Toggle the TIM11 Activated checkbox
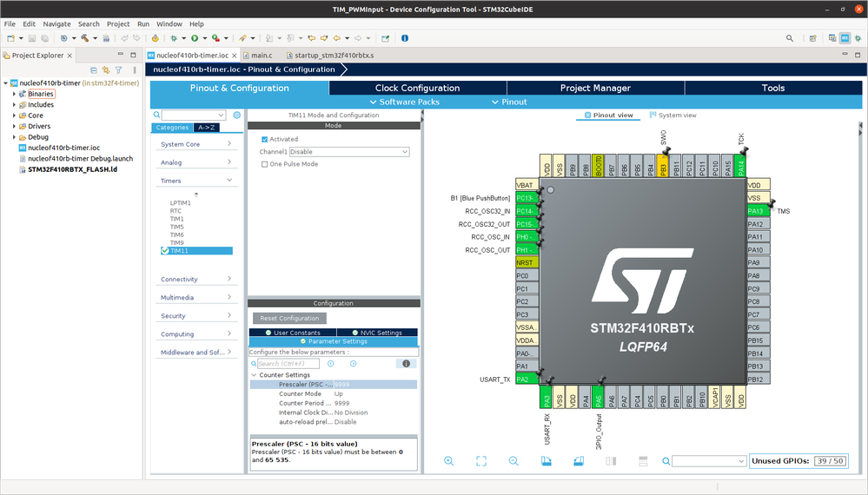The width and height of the screenshot is (868, 495). tap(265, 139)
